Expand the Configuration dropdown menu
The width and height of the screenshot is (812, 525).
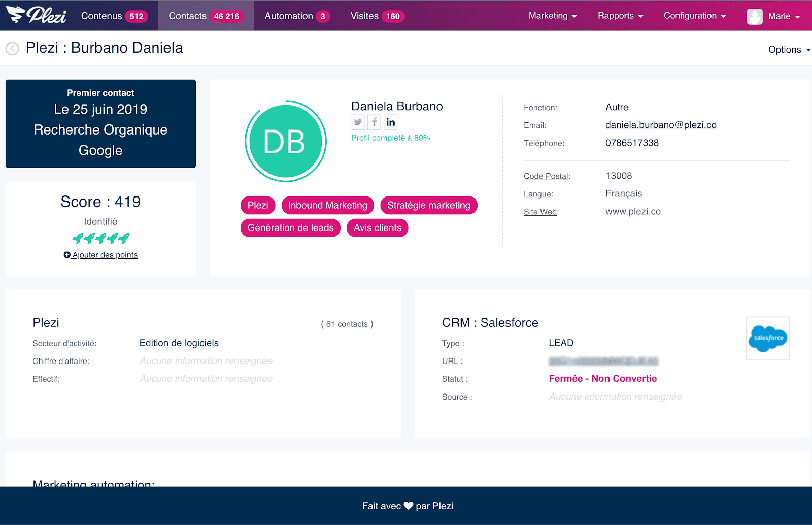pyautogui.click(x=695, y=16)
